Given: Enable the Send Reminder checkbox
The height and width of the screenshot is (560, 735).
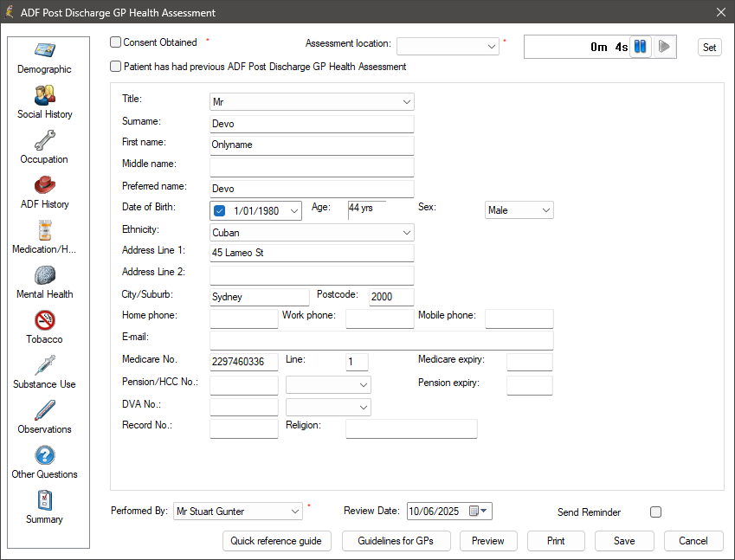Looking at the screenshot, I should coord(655,512).
